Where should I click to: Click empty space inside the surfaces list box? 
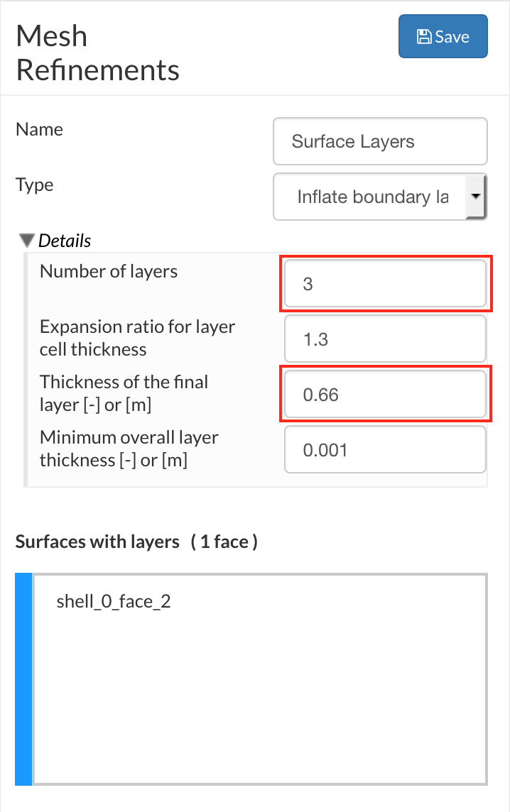(x=260, y=703)
